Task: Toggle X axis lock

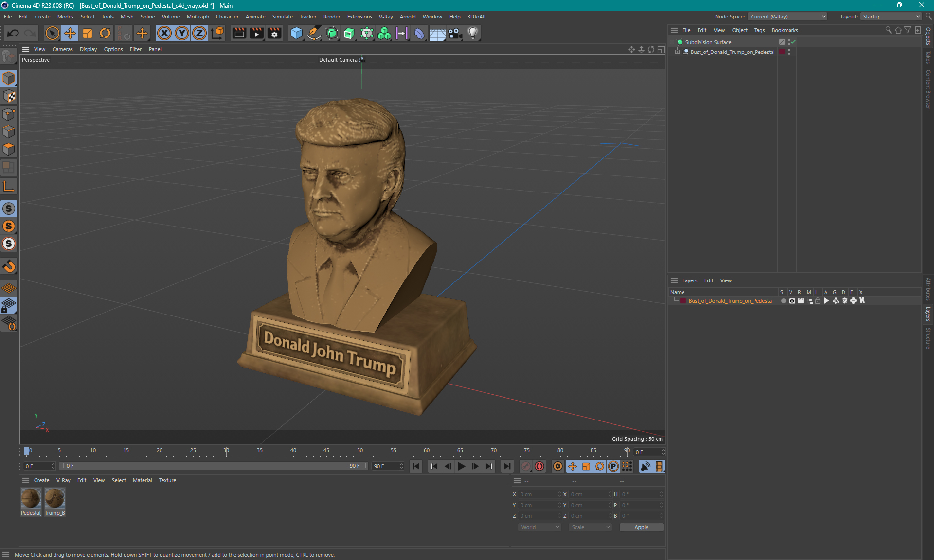Action: pyautogui.click(x=164, y=33)
